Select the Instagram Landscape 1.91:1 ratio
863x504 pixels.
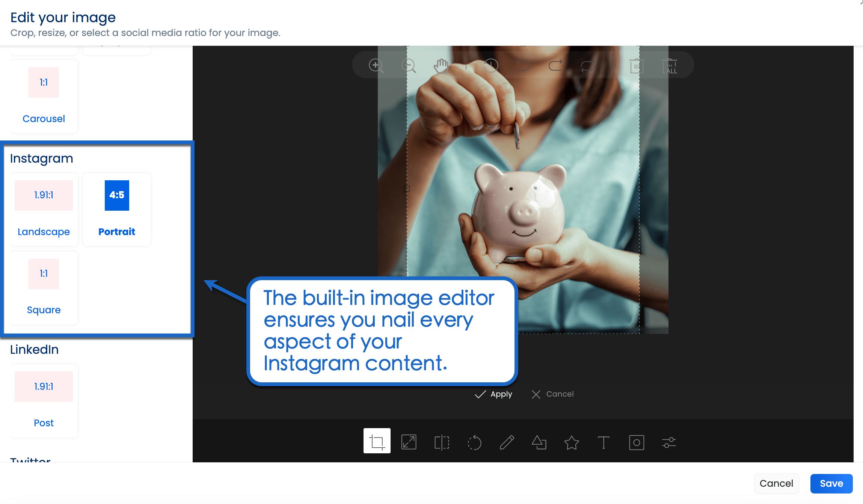pos(44,209)
